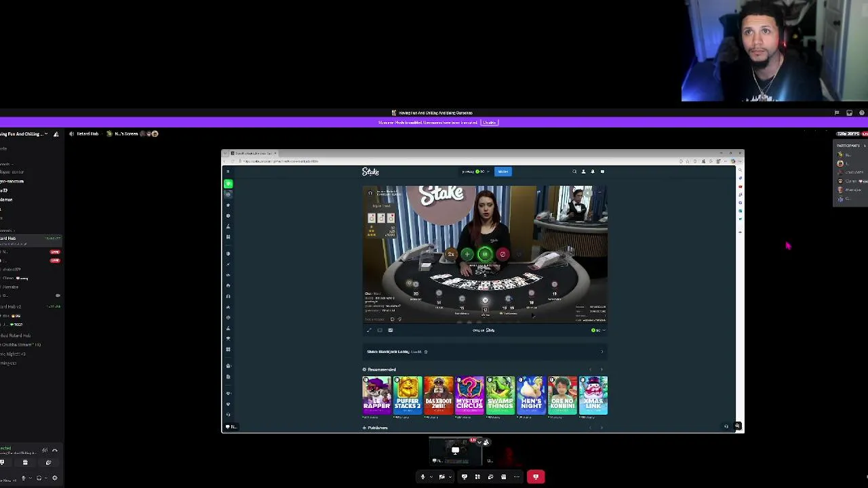Image resolution: width=868 pixels, height=488 pixels.
Task: Open the Hen's Night game
Action: [532, 395]
